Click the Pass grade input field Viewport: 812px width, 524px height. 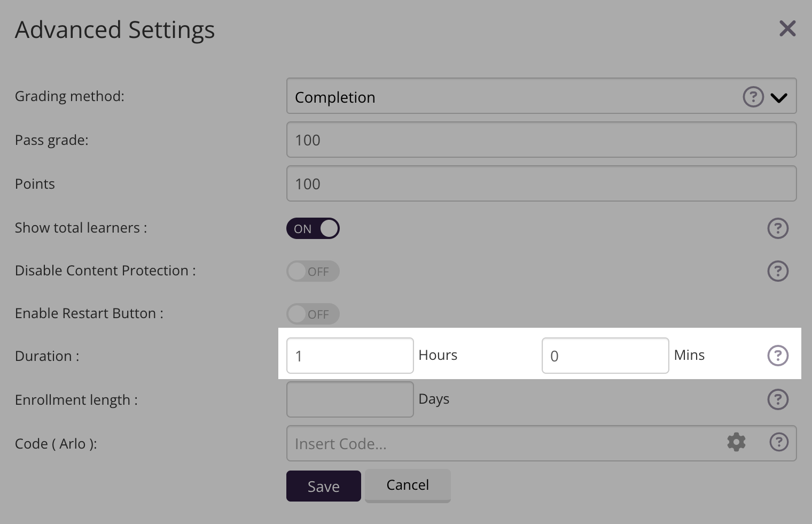[x=541, y=140]
